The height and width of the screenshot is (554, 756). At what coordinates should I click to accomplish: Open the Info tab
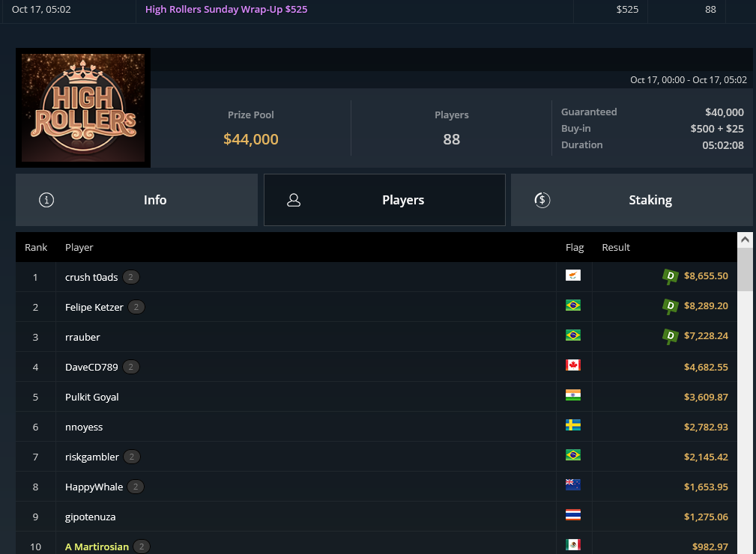pyautogui.click(x=136, y=200)
